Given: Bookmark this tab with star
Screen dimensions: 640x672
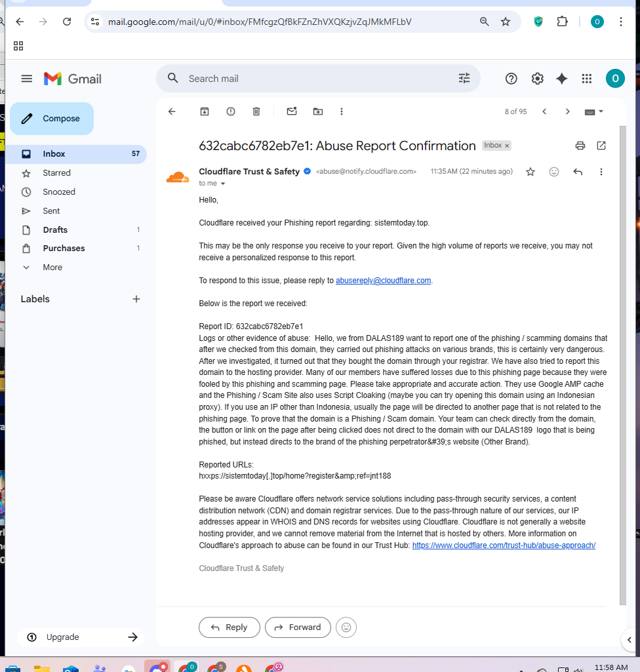Looking at the screenshot, I should [x=506, y=22].
